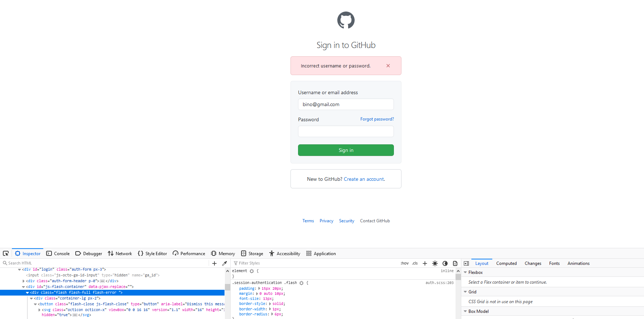
Task: Open the Debugger tab
Action: [x=89, y=253]
